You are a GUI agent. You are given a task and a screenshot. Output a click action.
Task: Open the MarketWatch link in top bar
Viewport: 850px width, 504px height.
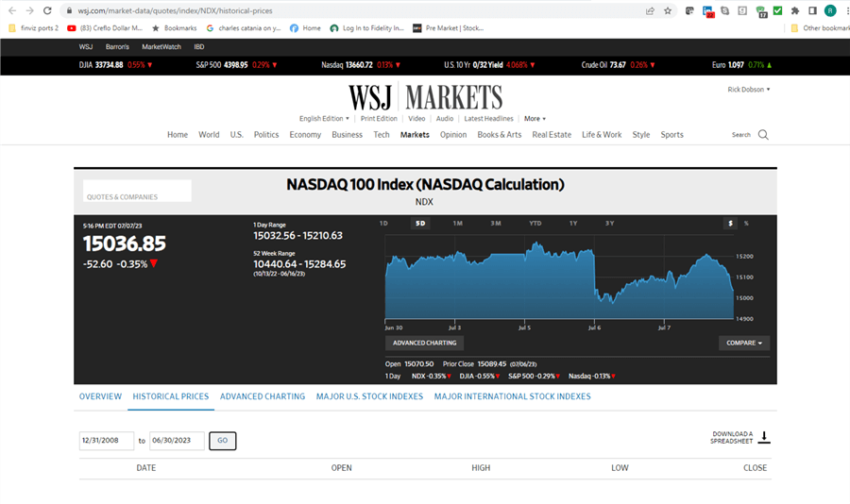pyautogui.click(x=161, y=46)
